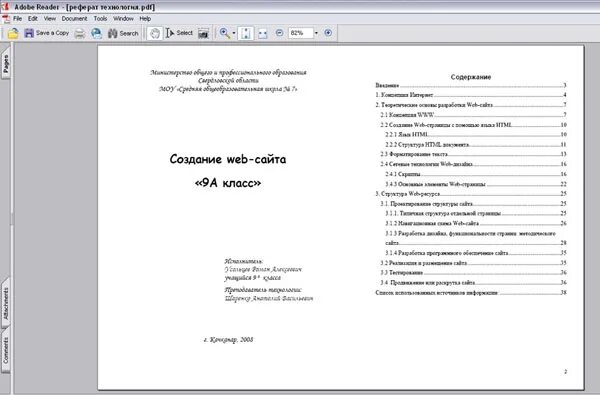Open the Help menu
Viewport: 600px width, 395px height.
click(145, 18)
